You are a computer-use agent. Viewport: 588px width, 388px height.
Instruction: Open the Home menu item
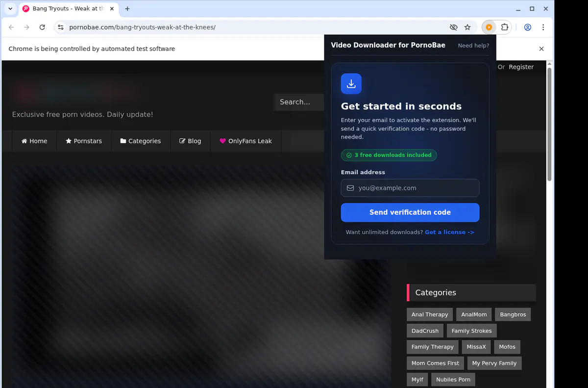point(34,141)
